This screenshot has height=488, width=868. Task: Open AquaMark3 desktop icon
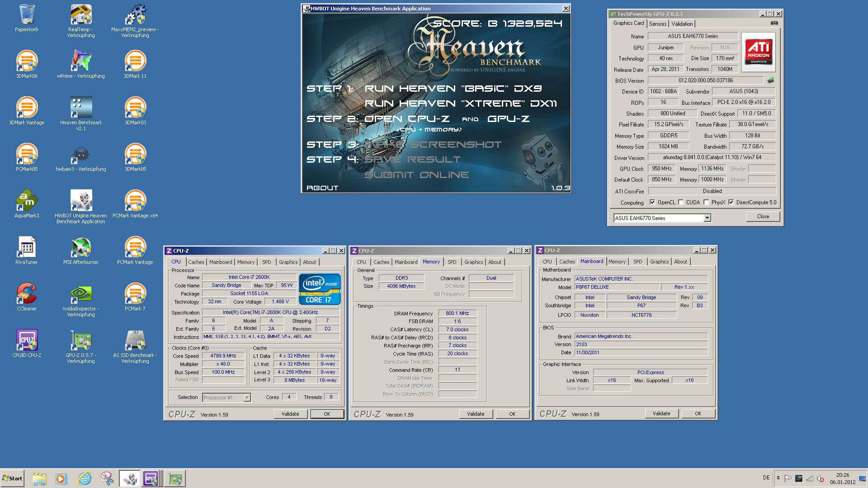coord(27,204)
